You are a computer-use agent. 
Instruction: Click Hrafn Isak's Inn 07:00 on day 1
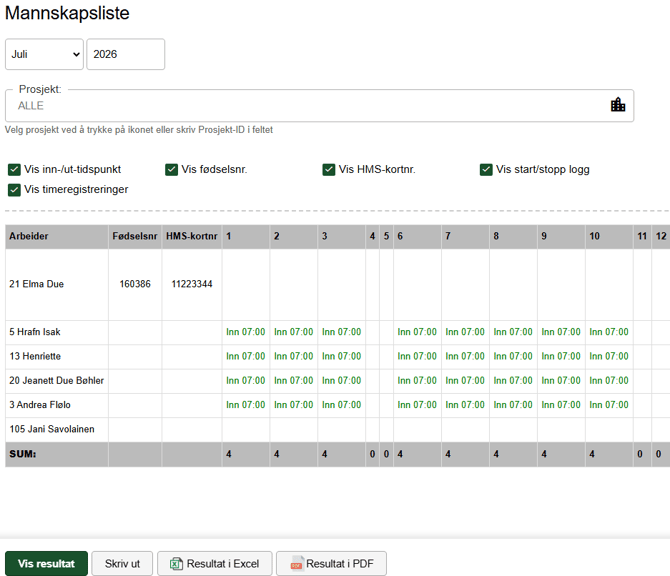point(246,332)
